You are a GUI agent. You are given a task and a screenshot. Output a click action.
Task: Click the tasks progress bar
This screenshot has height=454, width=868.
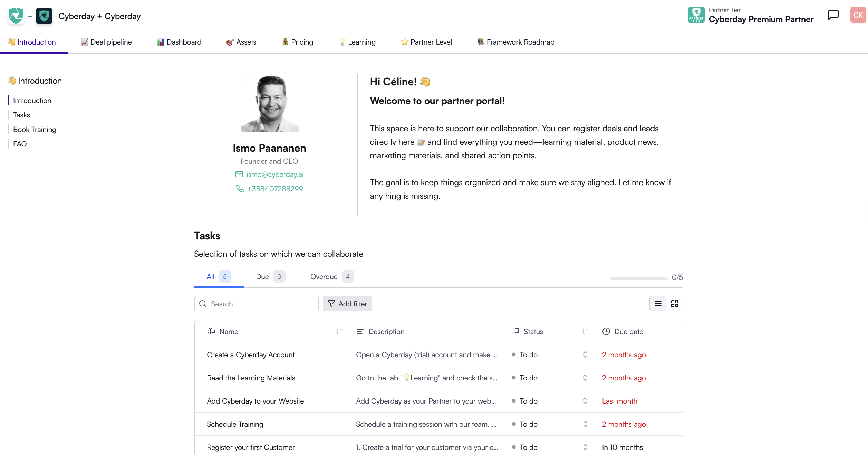point(638,278)
